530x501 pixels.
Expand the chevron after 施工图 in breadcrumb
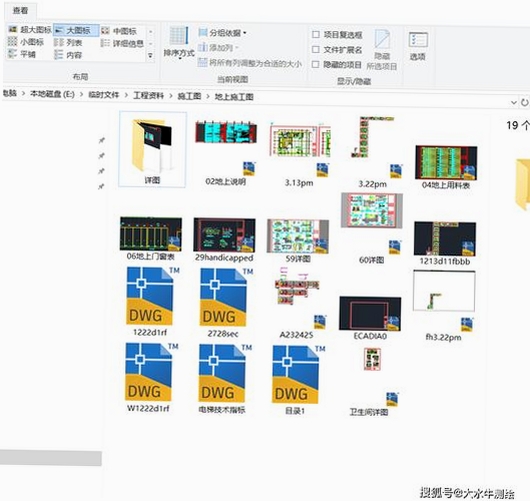pyautogui.click(x=208, y=97)
